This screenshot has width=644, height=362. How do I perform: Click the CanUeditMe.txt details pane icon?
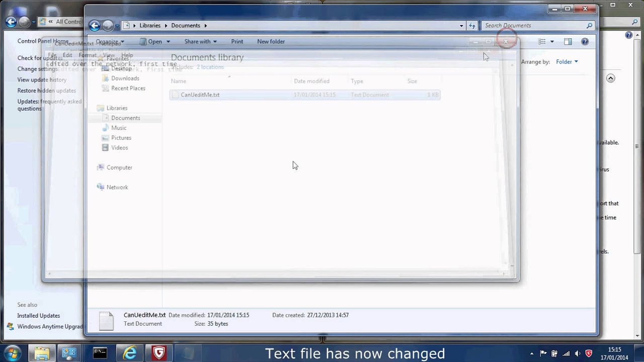[106, 321]
